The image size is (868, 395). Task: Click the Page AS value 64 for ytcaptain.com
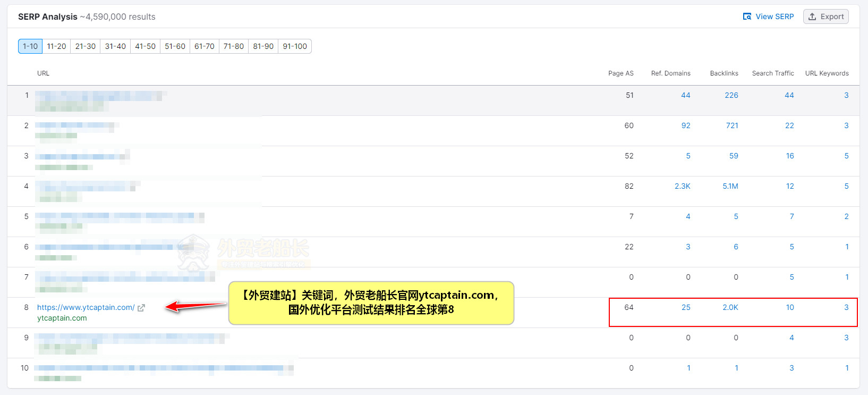point(629,307)
